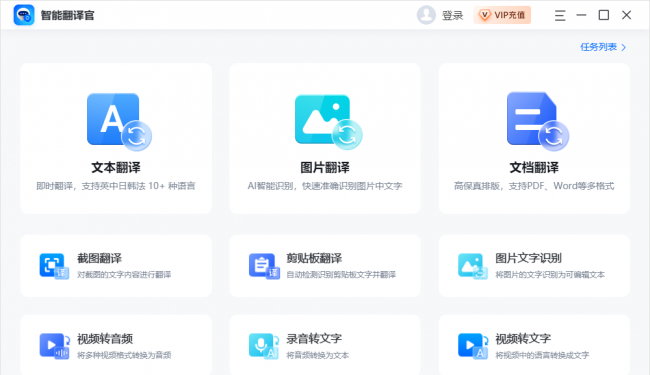Close the translator window
This screenshot has height=375, width=650.
point(626,15)
